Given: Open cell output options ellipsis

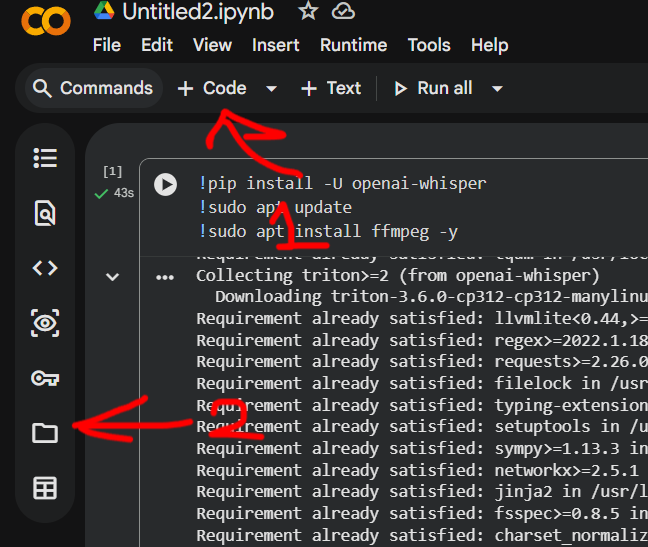Looking at the screenshot, I should tap(165, 277).
